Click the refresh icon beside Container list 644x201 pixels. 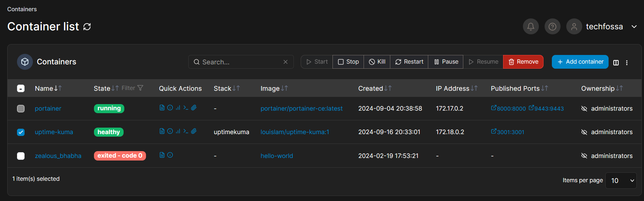(x=87, y=27)
